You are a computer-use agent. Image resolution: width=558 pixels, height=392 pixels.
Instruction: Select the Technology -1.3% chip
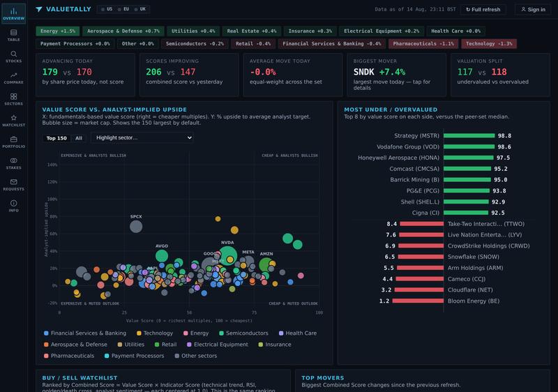pyautogui.click(x=489, y=44)
